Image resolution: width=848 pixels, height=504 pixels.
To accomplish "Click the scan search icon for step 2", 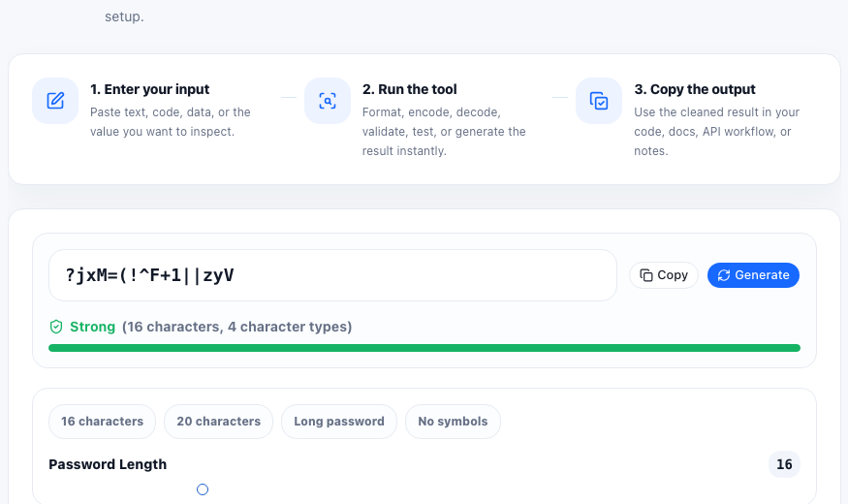I will pyautogui.click(x=328, y=101).
